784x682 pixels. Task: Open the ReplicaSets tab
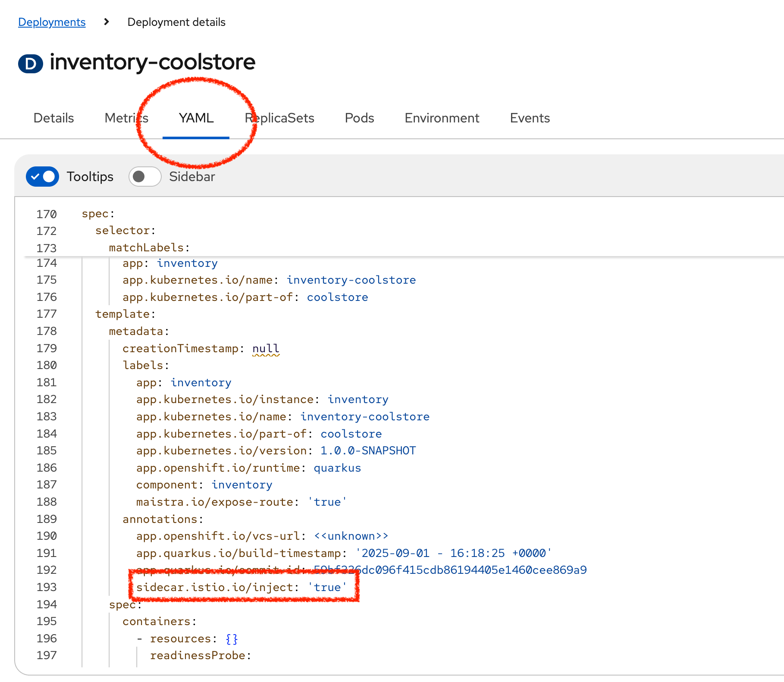click(x=279, y=118)
